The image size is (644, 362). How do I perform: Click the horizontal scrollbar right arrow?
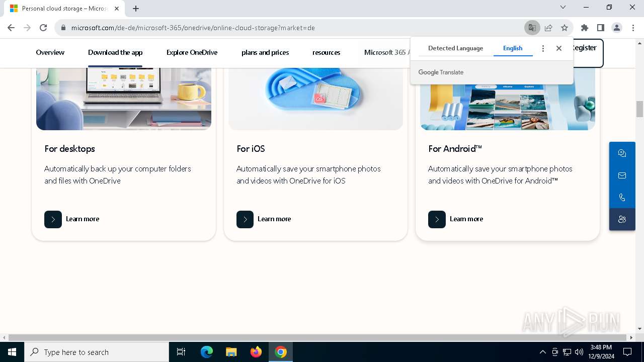(x=632, y=337)
